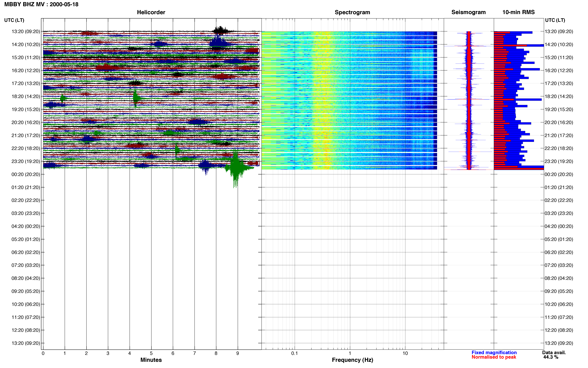Click helicorder axis tick 22:20 (18:20)

26,148
